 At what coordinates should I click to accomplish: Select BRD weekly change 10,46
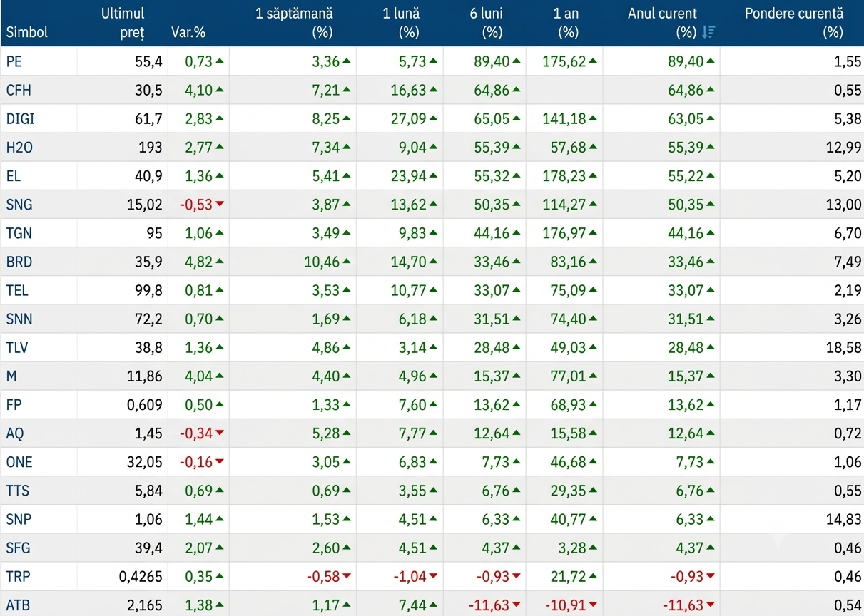[322, 262]
